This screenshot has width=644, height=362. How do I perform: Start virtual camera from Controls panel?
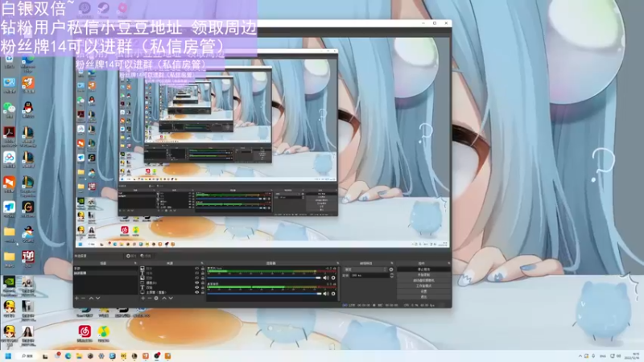click(x=423, y=280)
